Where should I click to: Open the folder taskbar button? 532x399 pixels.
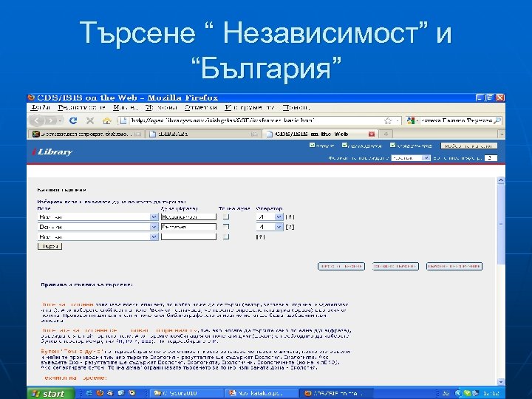[185, 394]
